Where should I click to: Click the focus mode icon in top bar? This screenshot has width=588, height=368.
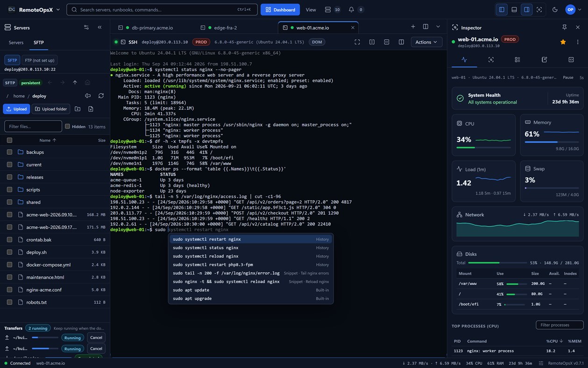pyautogui.click(x=539, y=9)
